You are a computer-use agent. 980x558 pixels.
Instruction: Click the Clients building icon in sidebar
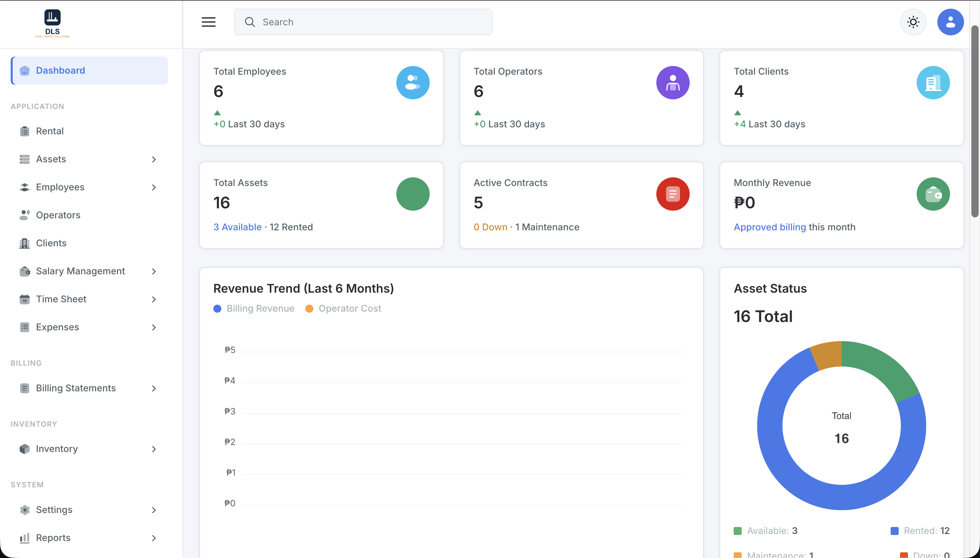pos(25,243)
